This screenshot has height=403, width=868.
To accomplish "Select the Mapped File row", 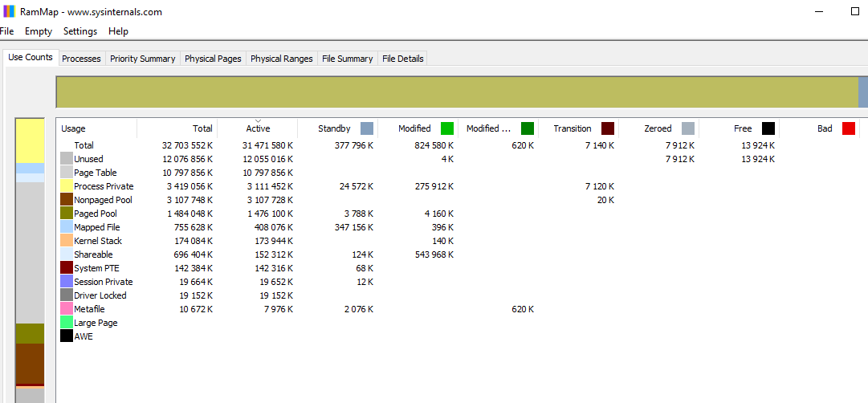I will (96, 227).
